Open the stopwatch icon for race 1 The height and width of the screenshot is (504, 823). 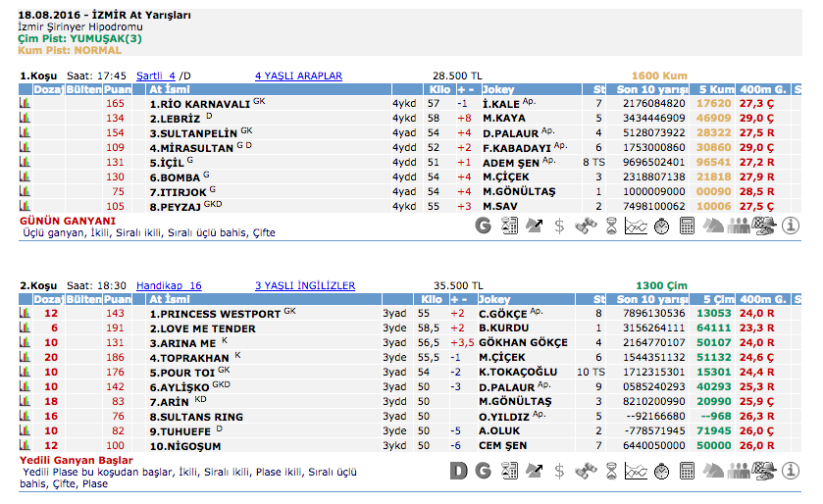[x=661, y=227]
